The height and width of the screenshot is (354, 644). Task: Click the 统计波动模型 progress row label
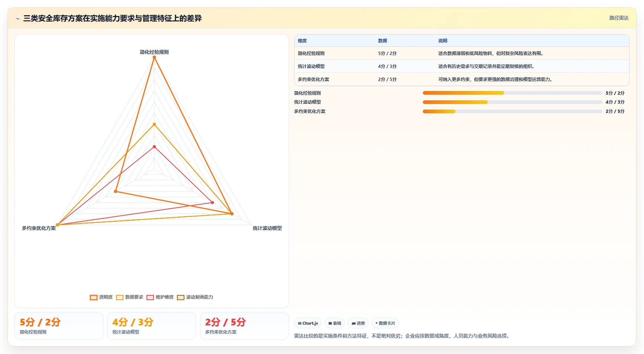(307, 102)
